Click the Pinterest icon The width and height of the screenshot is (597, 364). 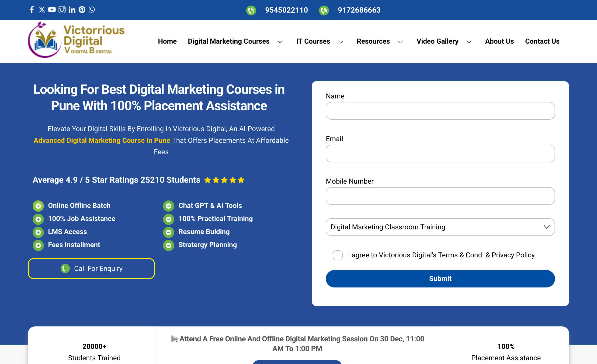point(82,10)
